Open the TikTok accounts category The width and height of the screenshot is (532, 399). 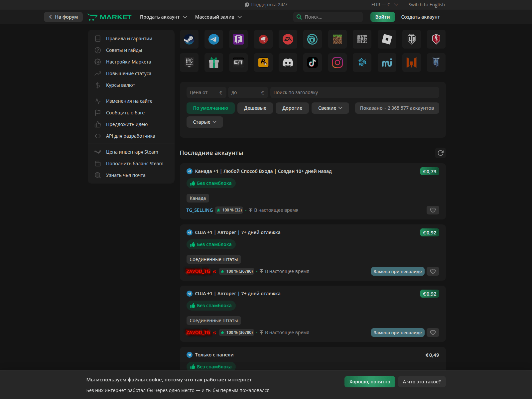(312, 63)
